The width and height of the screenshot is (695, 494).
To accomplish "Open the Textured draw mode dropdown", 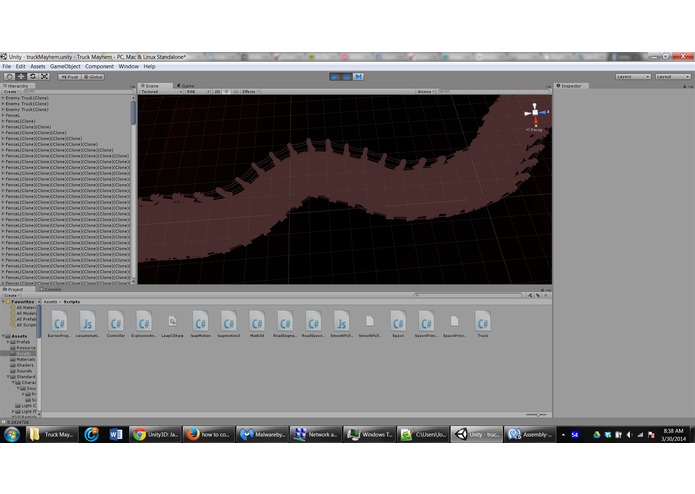I will (x=161, y=91).
